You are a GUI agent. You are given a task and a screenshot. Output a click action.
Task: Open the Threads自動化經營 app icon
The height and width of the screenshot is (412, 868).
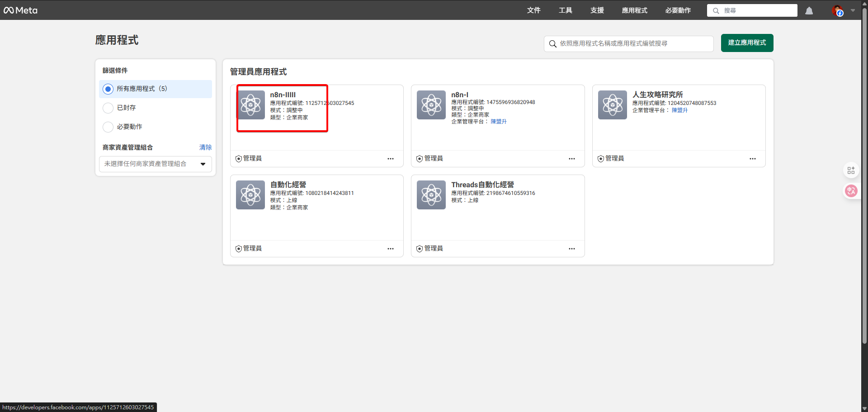point(431,195)
